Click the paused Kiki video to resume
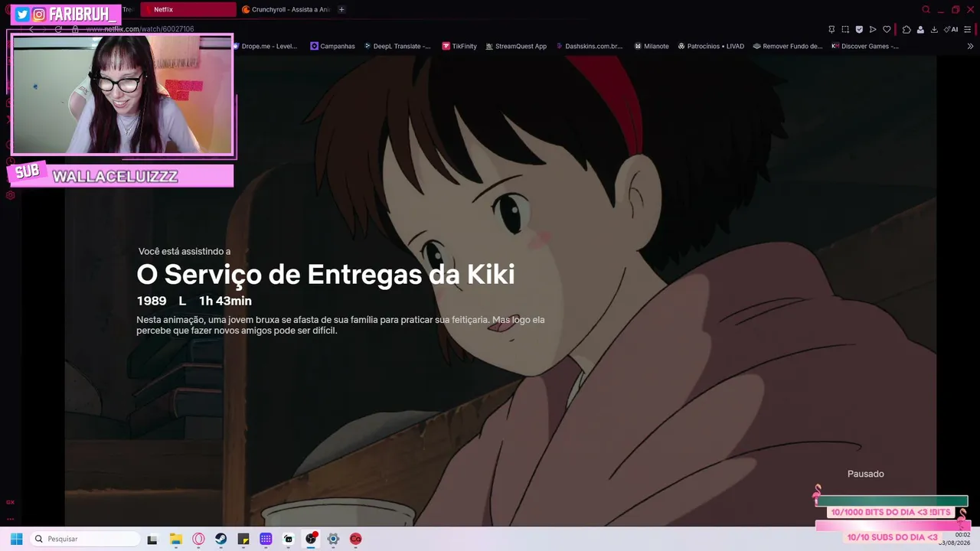 [x=501, y=291]
